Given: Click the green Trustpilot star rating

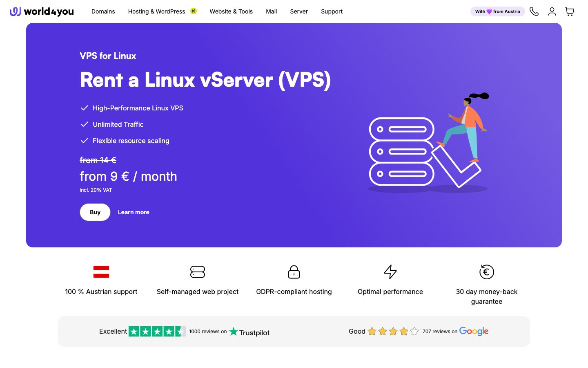Looking at the screenshot, I should [x=157, y=332].
